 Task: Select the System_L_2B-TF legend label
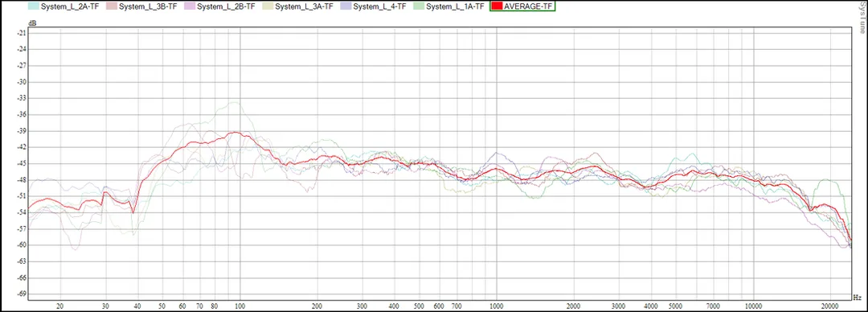tap(226, 6)
